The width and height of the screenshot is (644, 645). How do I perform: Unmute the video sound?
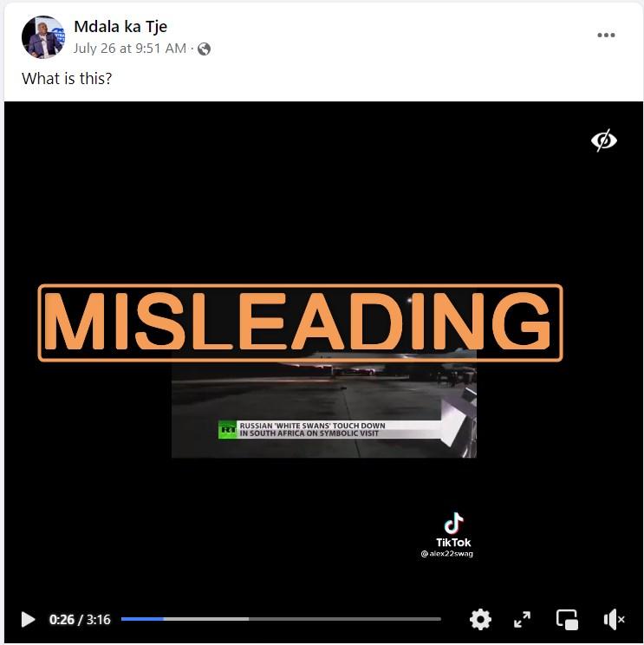pyautogui.click(x=614, y=619)
